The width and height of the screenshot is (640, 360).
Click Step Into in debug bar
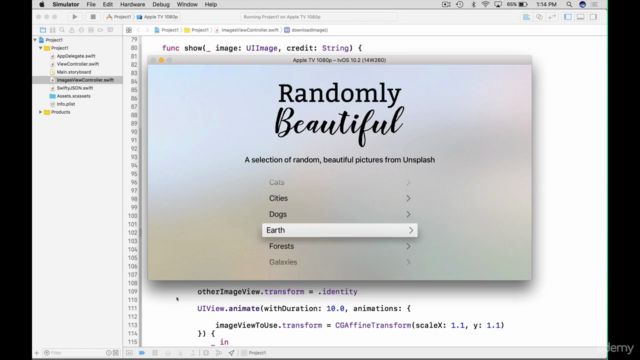[180, 353]
